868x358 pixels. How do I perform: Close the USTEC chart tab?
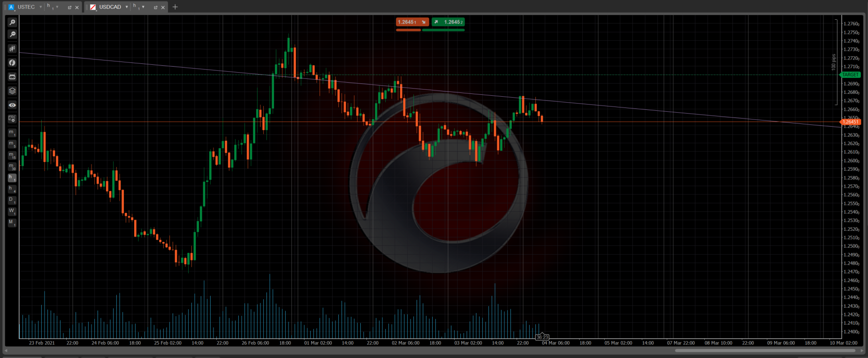[77, 8]
